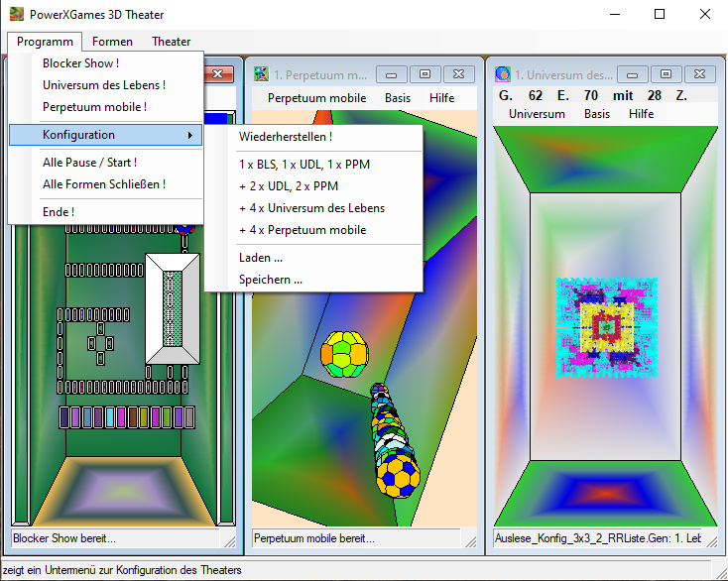Choose Wiederherstellen ! in submenu

coord(313,137)
